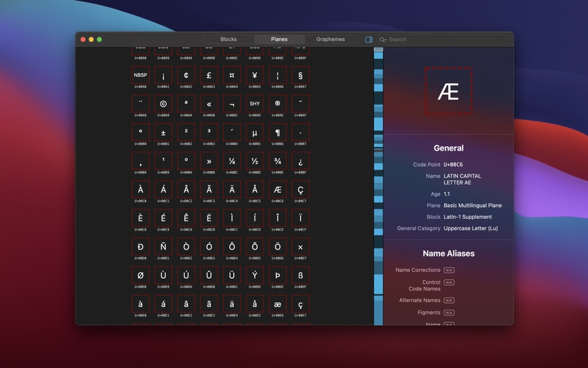The height and width of the screenshot is (368, 588).
Task: Choose the pound sign £ cell
Action: click(209, 75)
